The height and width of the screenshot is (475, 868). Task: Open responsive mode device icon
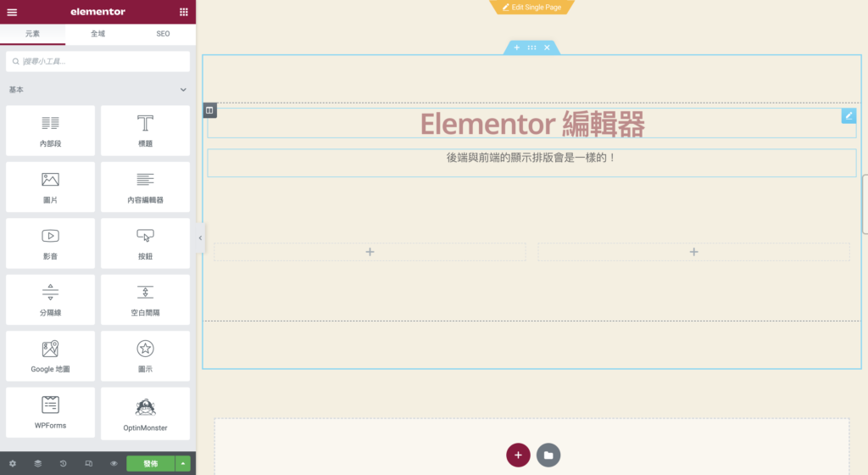88,463
